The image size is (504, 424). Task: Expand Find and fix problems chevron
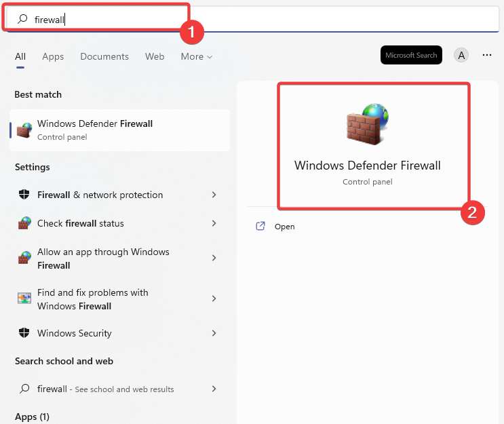tap(214, 298)
